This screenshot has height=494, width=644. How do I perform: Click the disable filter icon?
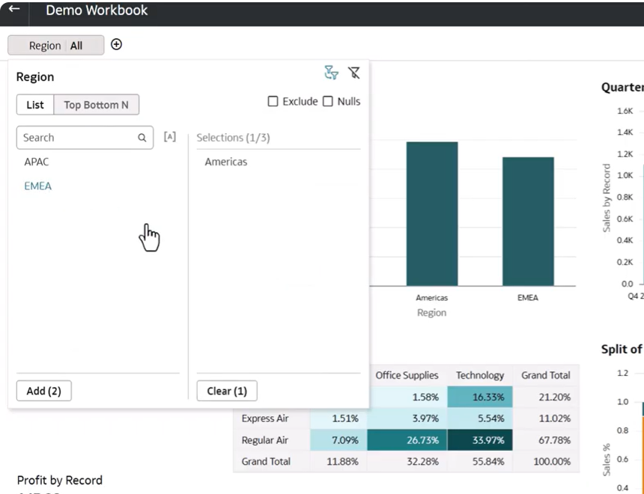(354, 73)
